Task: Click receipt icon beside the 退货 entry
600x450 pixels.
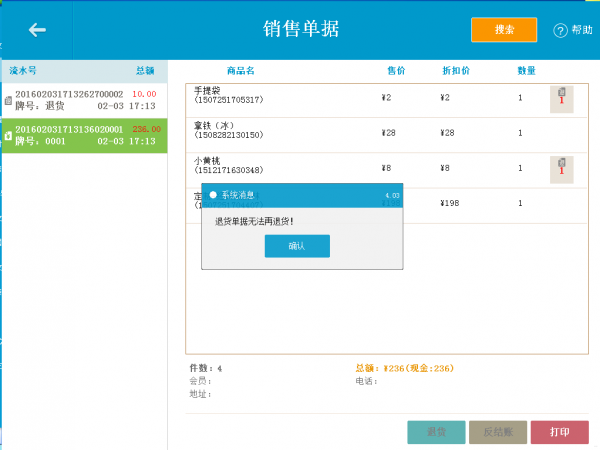Action: (8, 101)
